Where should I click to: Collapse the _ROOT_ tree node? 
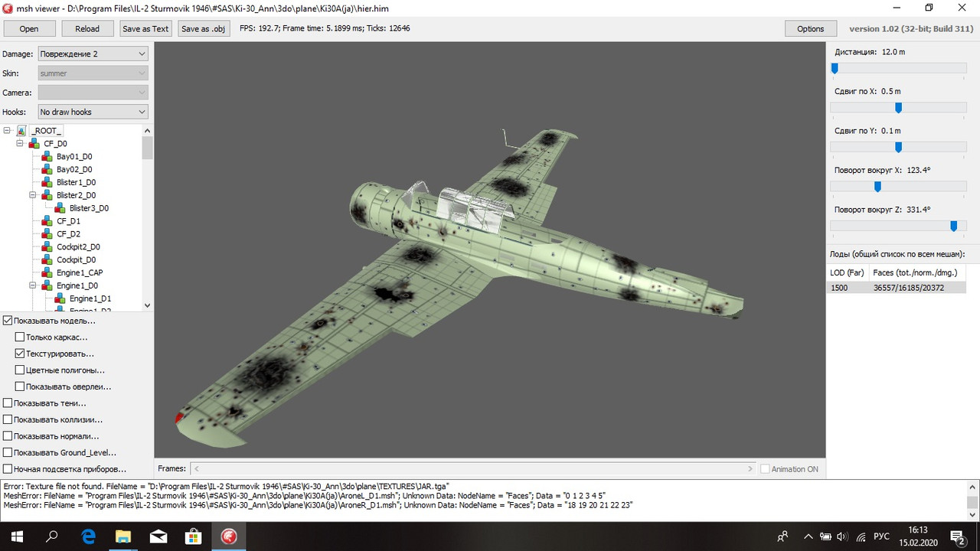coord(7,131)
